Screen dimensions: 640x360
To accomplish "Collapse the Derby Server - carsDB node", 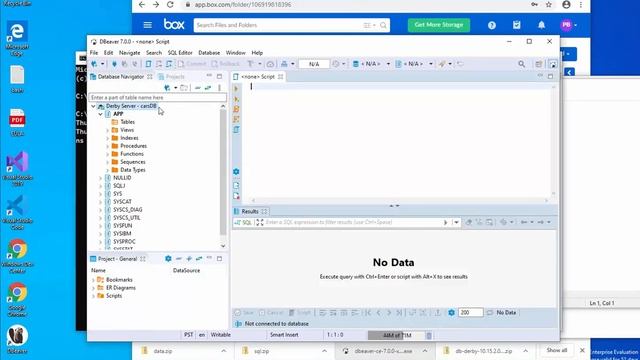I will 93,106.
